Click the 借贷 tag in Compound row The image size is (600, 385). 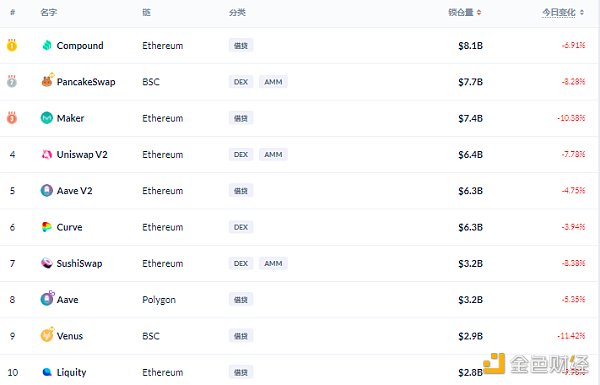241,46
